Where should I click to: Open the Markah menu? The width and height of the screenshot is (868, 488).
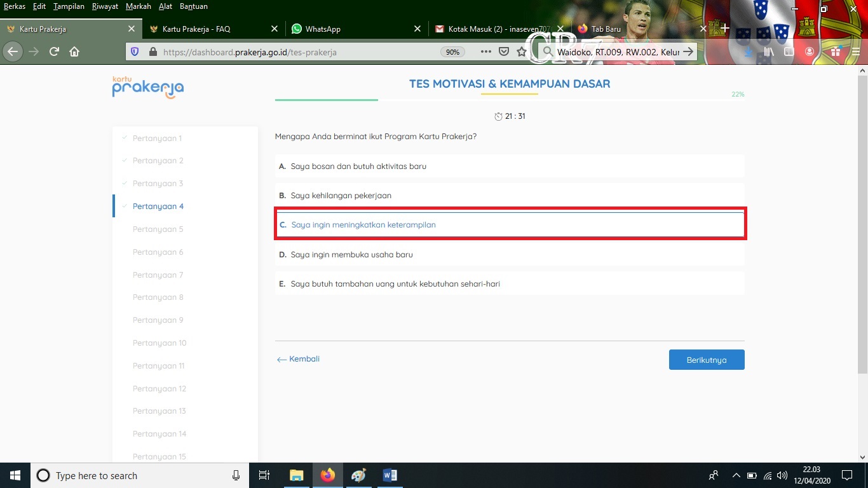click(139, 6)
